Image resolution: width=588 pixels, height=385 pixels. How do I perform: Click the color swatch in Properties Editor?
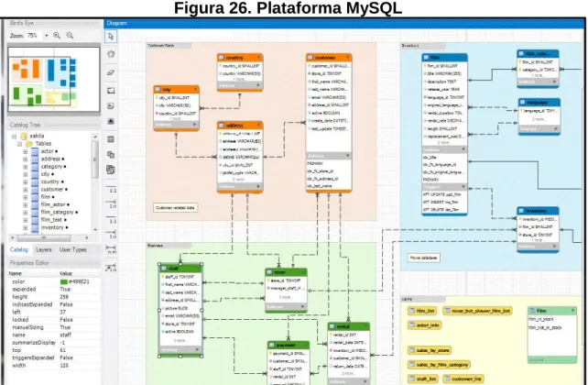tap(64, 281)
